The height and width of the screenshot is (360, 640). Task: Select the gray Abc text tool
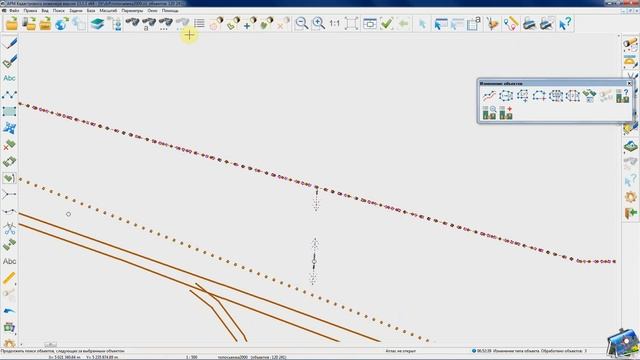[9, 261]
